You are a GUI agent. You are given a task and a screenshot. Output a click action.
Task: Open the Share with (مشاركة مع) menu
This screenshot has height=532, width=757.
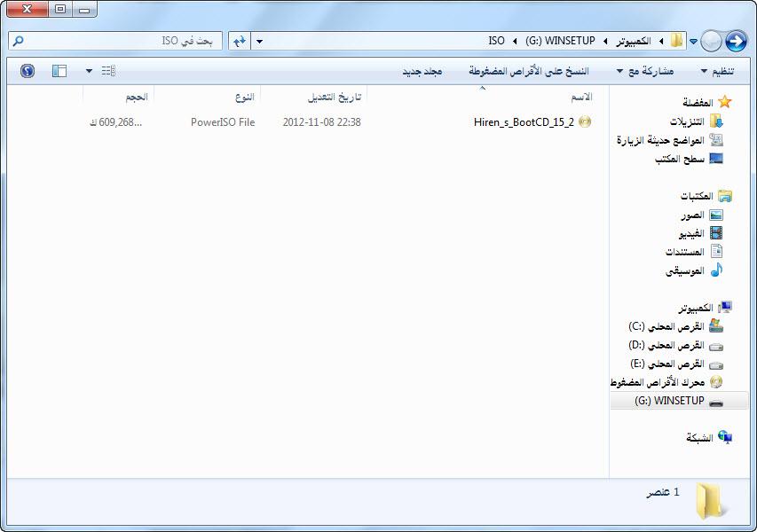(645, 72)
